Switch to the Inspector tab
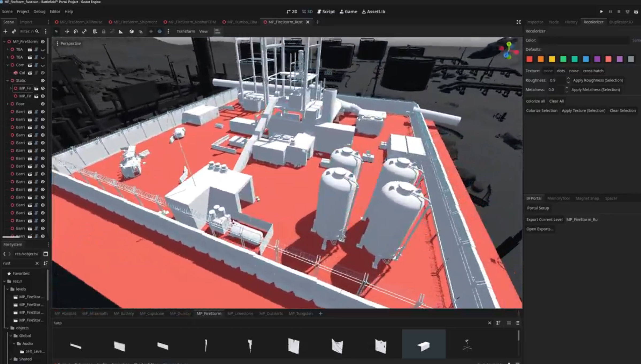 coord(534,22)
